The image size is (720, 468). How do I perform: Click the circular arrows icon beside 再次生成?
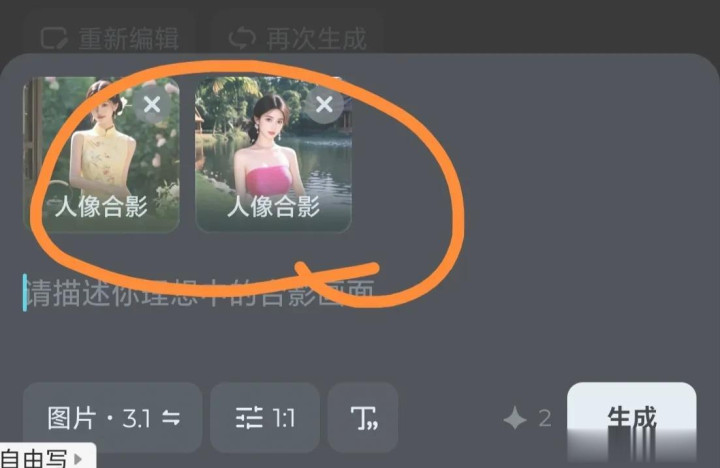tap(242, 39)
